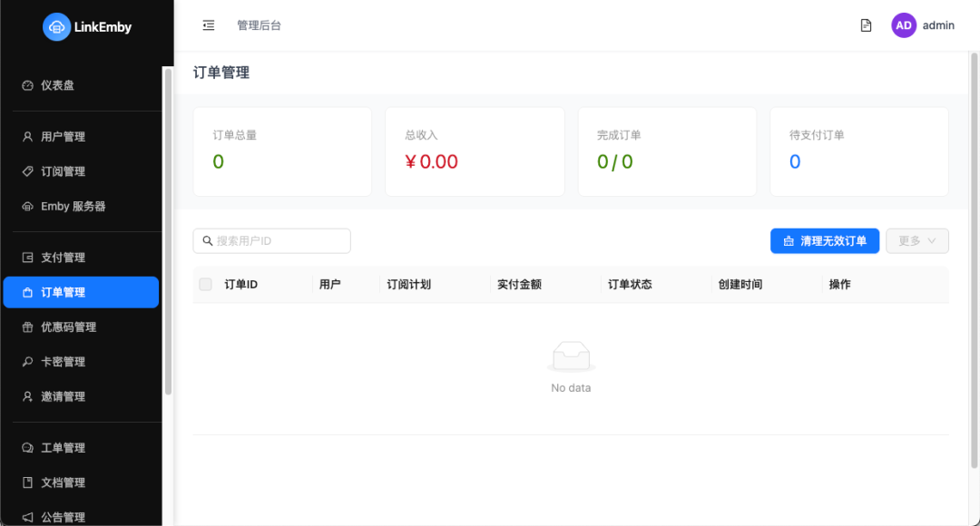Screen dimensions: 980x526
Task: Click the 卡密管理 key icon
Action: (x=27, y=362)
